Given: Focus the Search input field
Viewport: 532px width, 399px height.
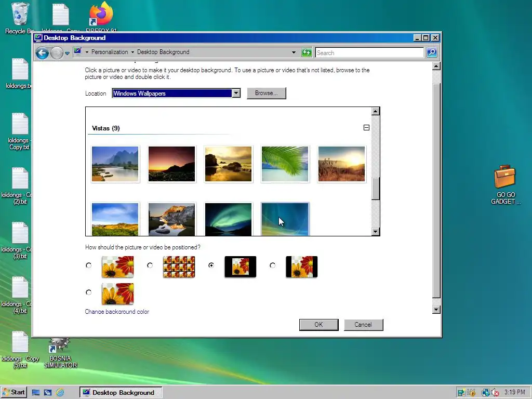Looking at the screenshot, I should pos(369,52).
